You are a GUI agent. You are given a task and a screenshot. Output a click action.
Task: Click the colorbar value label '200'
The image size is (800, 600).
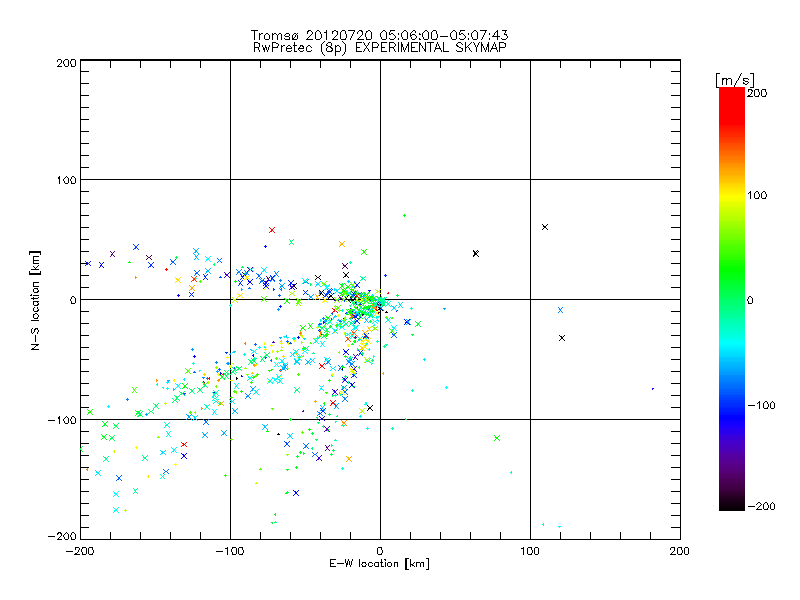tap(757, 93)
